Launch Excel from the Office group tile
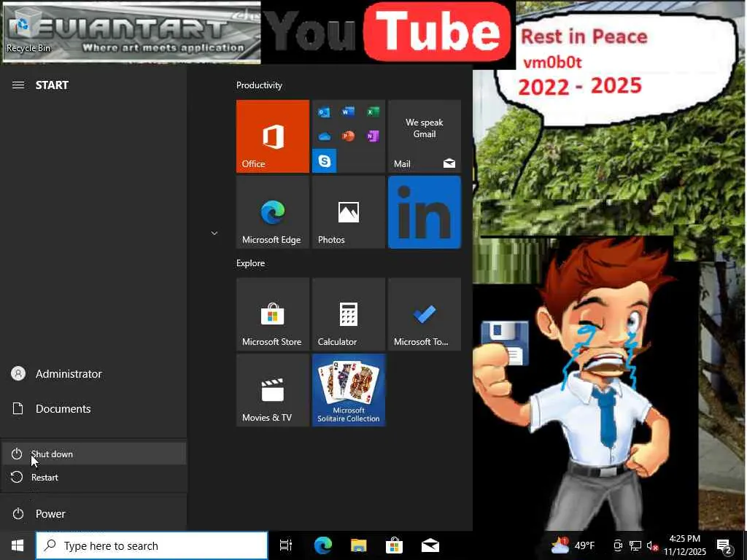Image resolution: width=747 pixels, height=560 pixels. tap(373, 112)
